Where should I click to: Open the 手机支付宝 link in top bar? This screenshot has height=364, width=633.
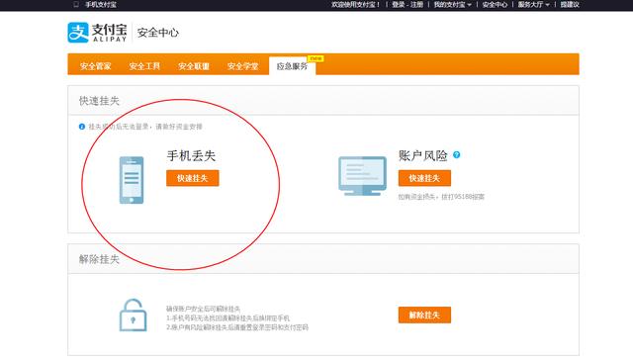tap(101, 4)
